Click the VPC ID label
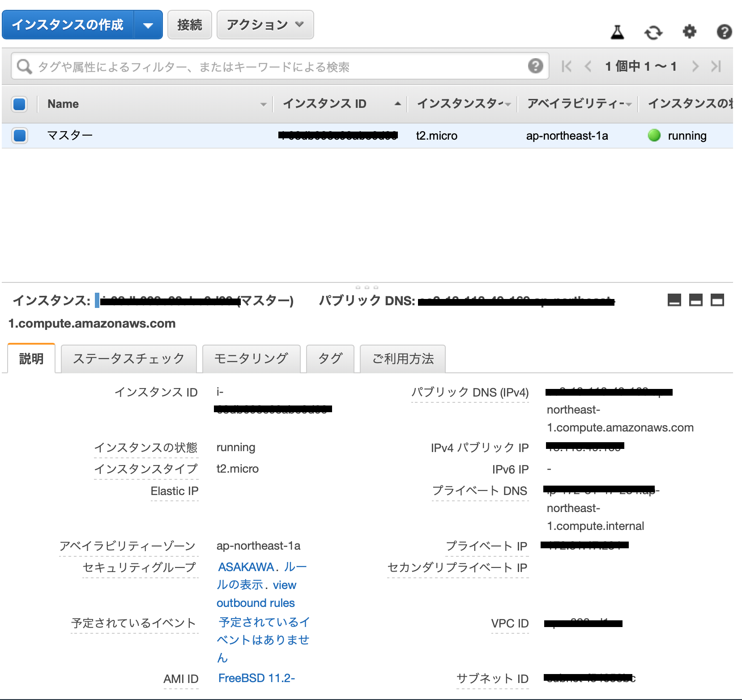The image size is (742, 700). tap(510, 623)
